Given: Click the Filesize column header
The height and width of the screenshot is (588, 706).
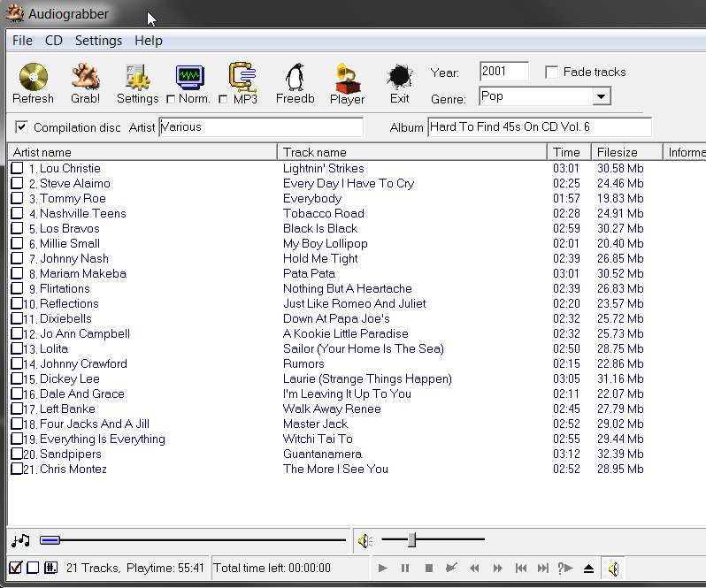Looking at the screenshot, I should pos(626,152).
